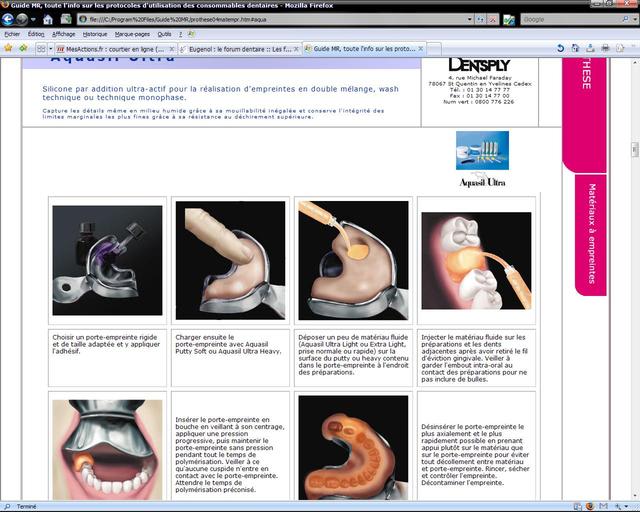Expand the tab group dropdown arrow

pyautogui.click(x=50, y=47)
